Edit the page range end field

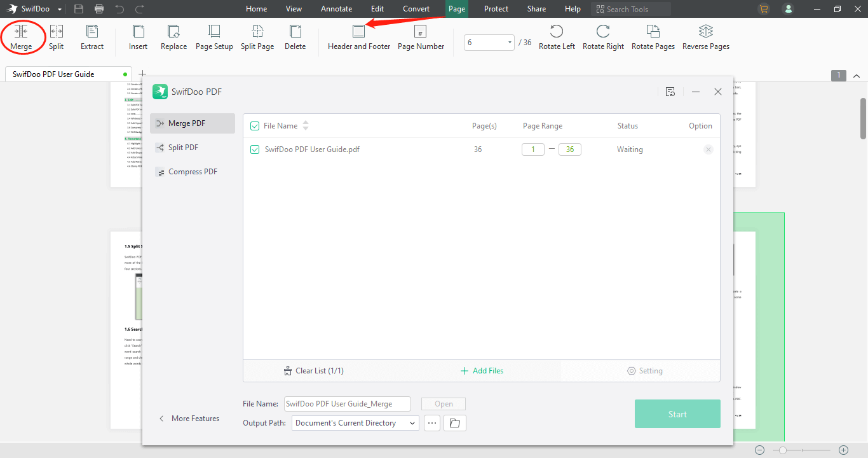(570, 149)
